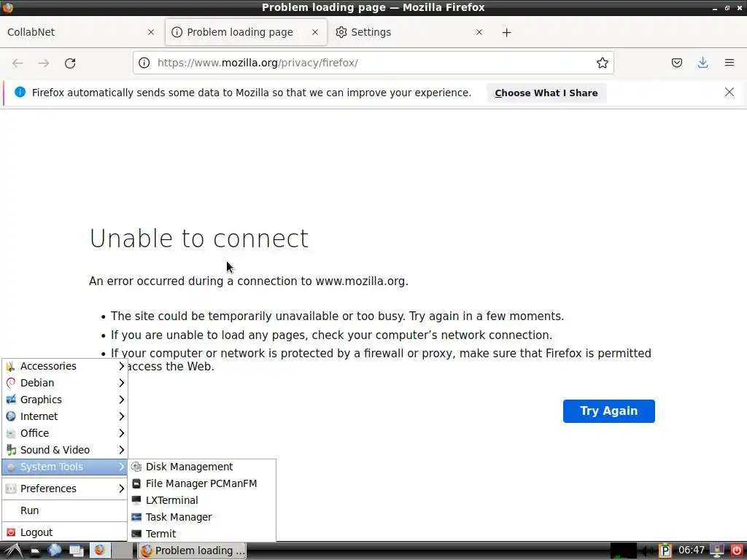This screenshot has width=747, height=560.
Task: Click Choose What I Share button
Action: (x=546, y=93)
